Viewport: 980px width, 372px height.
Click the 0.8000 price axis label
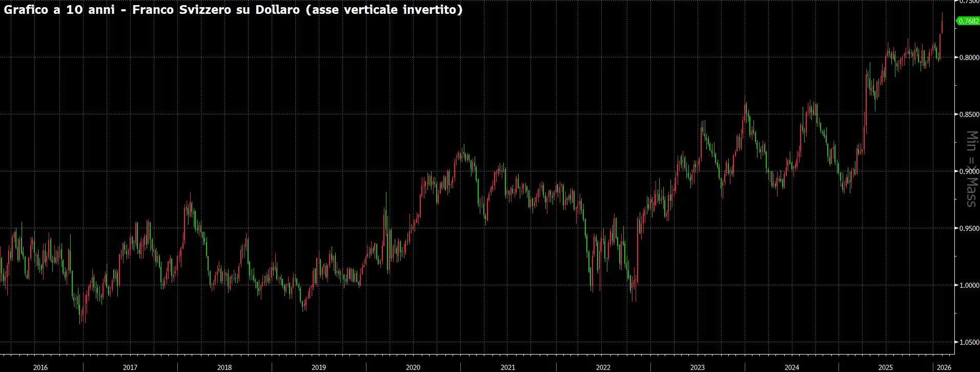pos(969,57)
